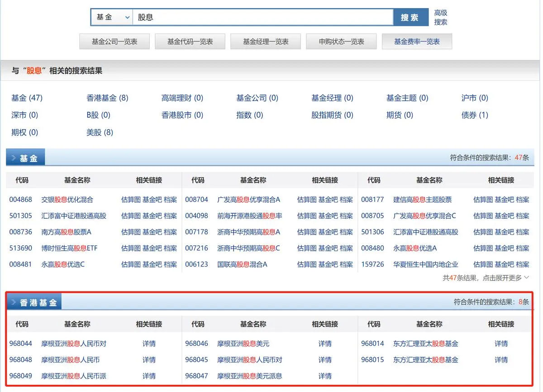Open the 基金经理一览表 list
Image resolution: width=543 pixels, height=392 pixels.
click(x=265, y=41)
